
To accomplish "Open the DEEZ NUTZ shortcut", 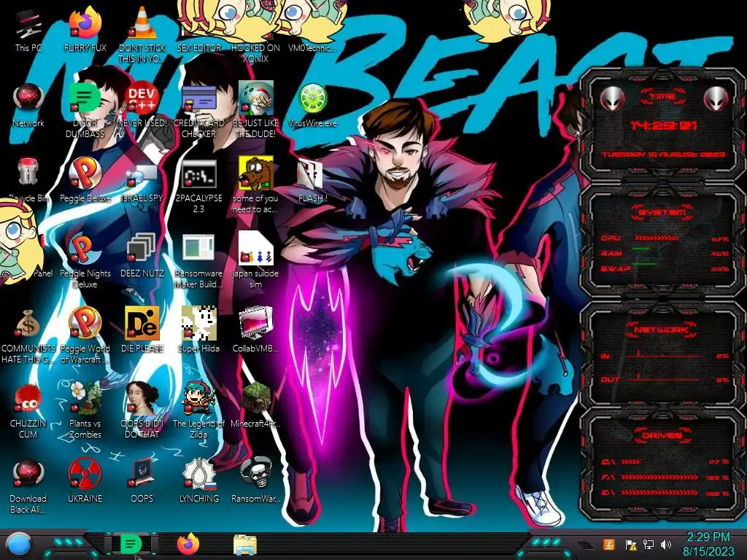I will (x=142, y=255).
